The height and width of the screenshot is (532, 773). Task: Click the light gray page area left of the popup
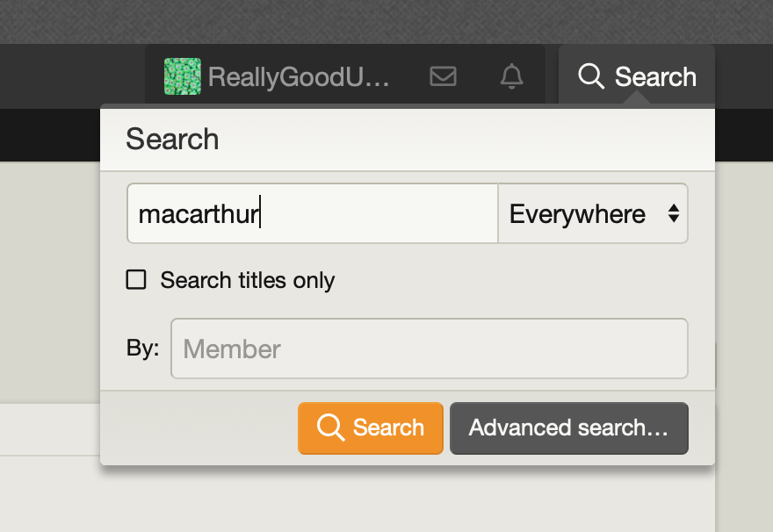pyautogui.click(x=49, y=281)
